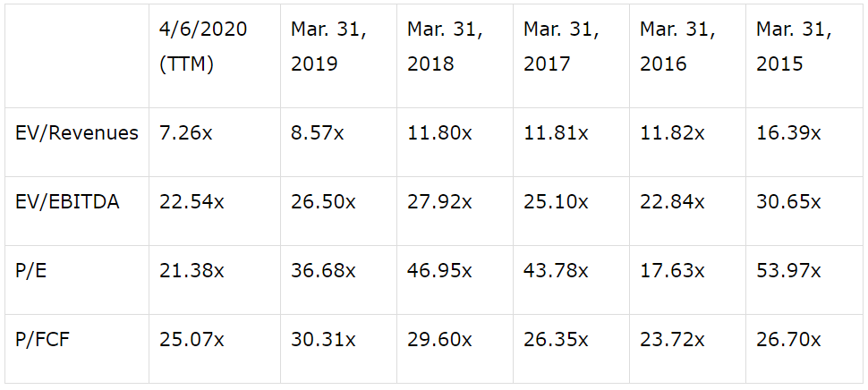This screenshot has height=390, width=868.
Task: Select the Mar. 31, 2019 column header
Action: click(328, 46)
